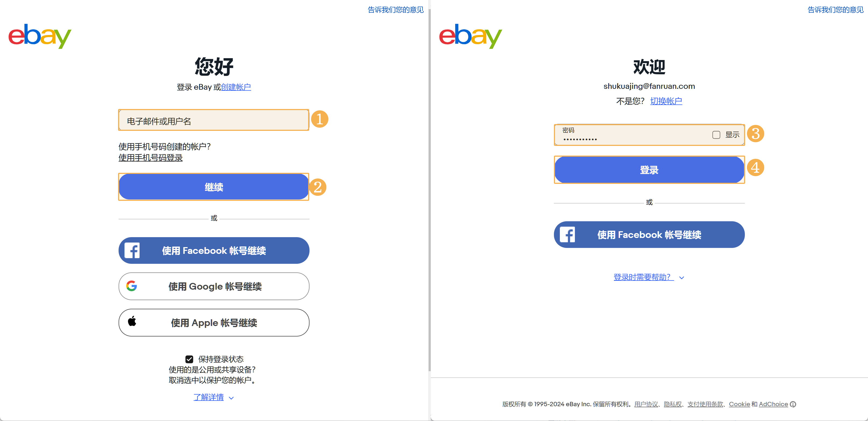Click the 使用手机号码登录 link
868x421 pixels.
point(151,157)
